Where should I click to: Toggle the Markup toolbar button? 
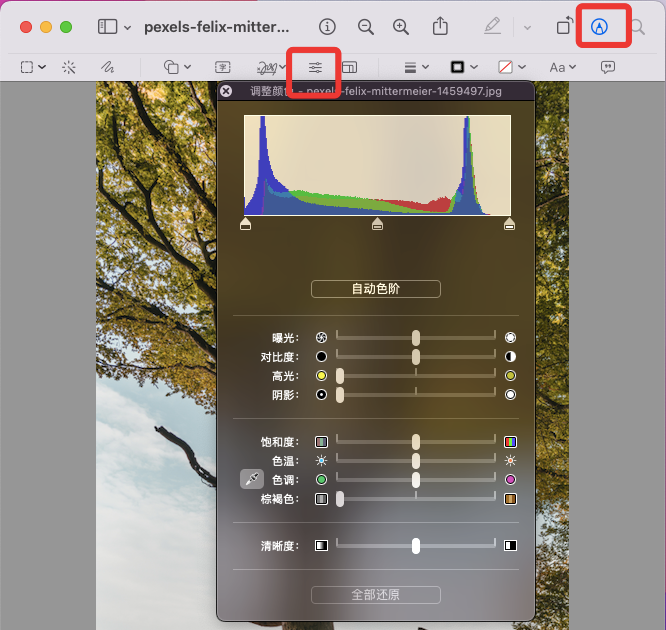599,27
